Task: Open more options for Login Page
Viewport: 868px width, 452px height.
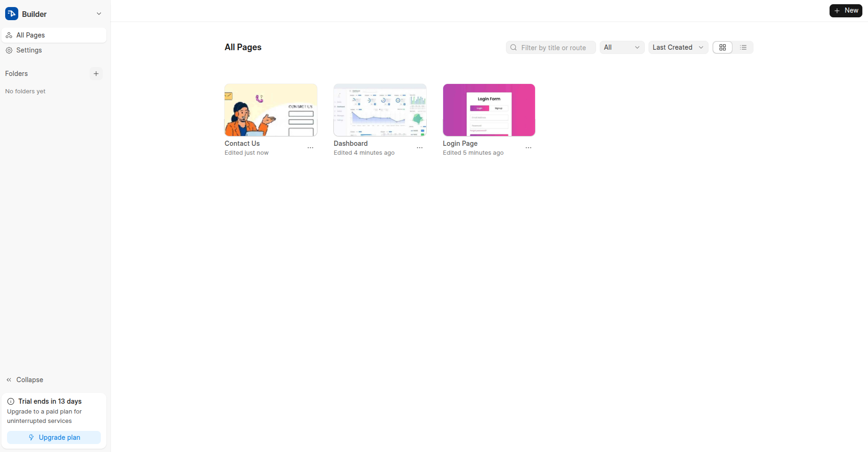Action: tap(528, 148)
